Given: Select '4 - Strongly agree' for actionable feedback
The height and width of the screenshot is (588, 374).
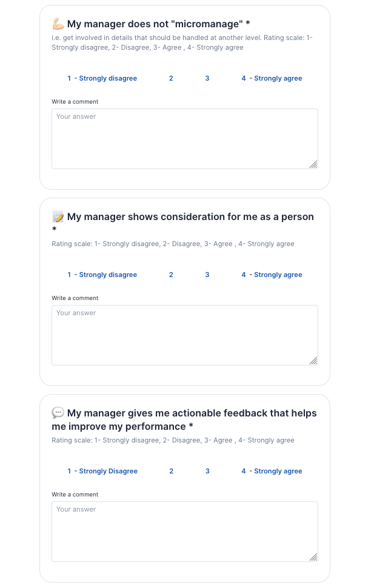Looking at the screenshot, I should (x=272, y=471).
